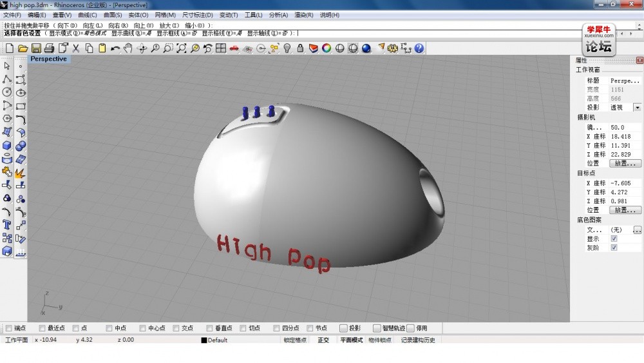
Task: Open Perspective viewport title menu
Action: pyautogui.click(x=48, y=59)
